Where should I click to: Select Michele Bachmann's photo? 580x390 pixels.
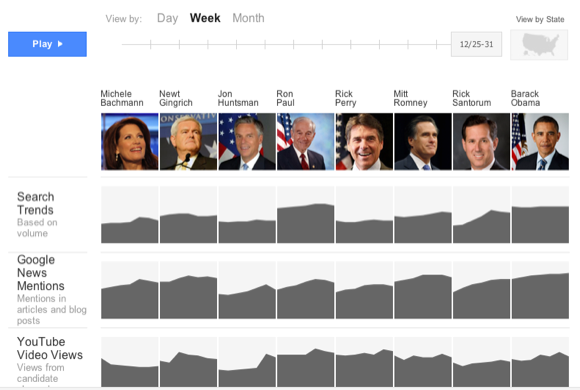click(x=129, y=142)
